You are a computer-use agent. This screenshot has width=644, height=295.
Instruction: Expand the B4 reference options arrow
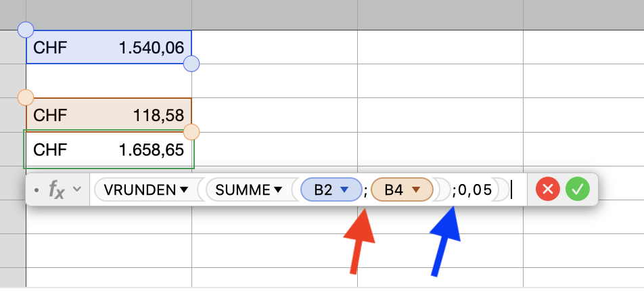416,191
